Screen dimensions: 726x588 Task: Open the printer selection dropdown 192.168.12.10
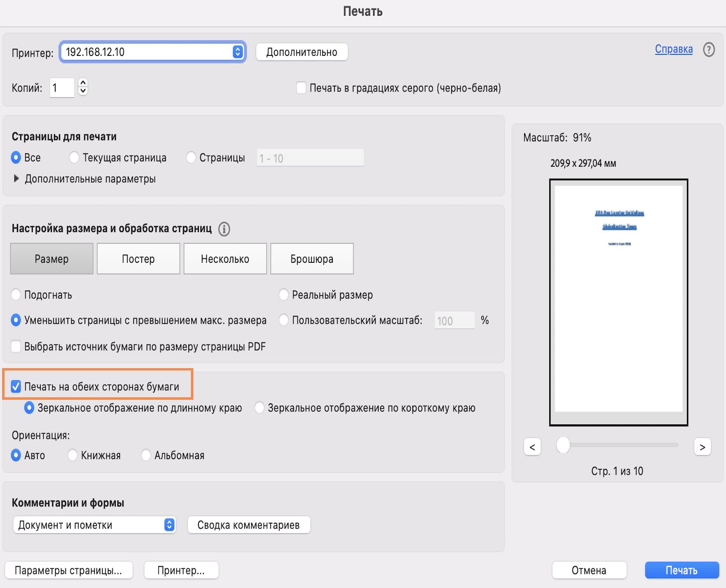[153, 52]
